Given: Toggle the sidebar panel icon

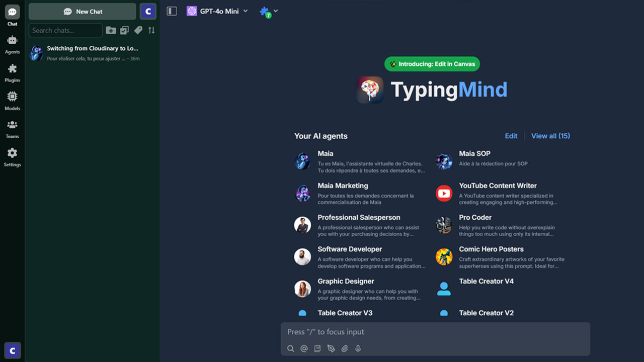Looking at the screenshot, I should coord(172,11).
